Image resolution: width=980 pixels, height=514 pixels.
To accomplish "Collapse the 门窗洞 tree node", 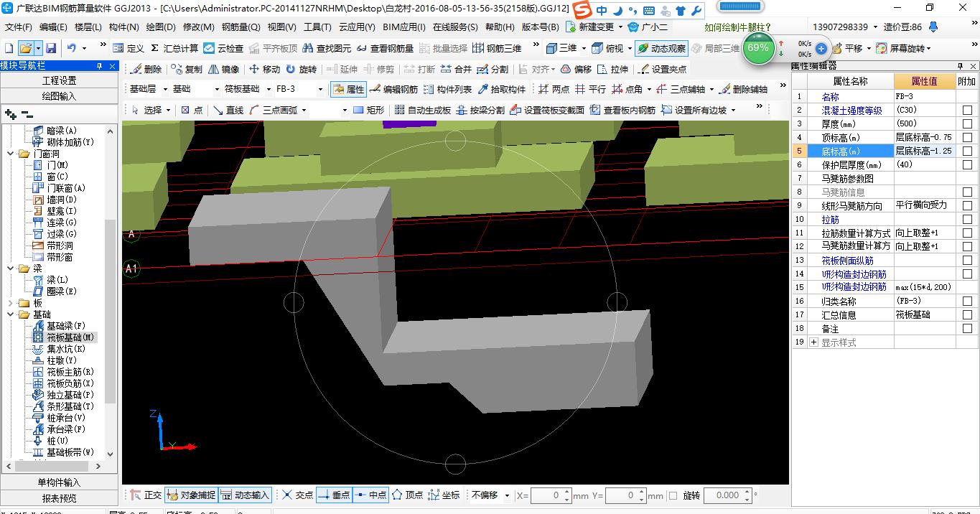I will coord(11,154).
